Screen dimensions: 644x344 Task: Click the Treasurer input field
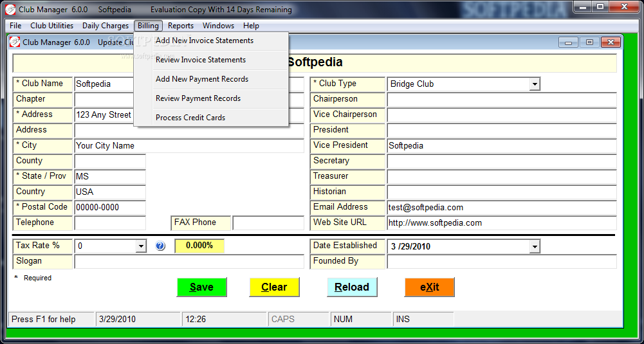coord(502,177)
